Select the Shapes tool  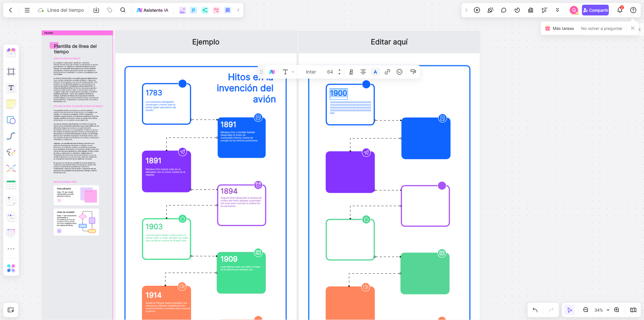pos(11,120)
